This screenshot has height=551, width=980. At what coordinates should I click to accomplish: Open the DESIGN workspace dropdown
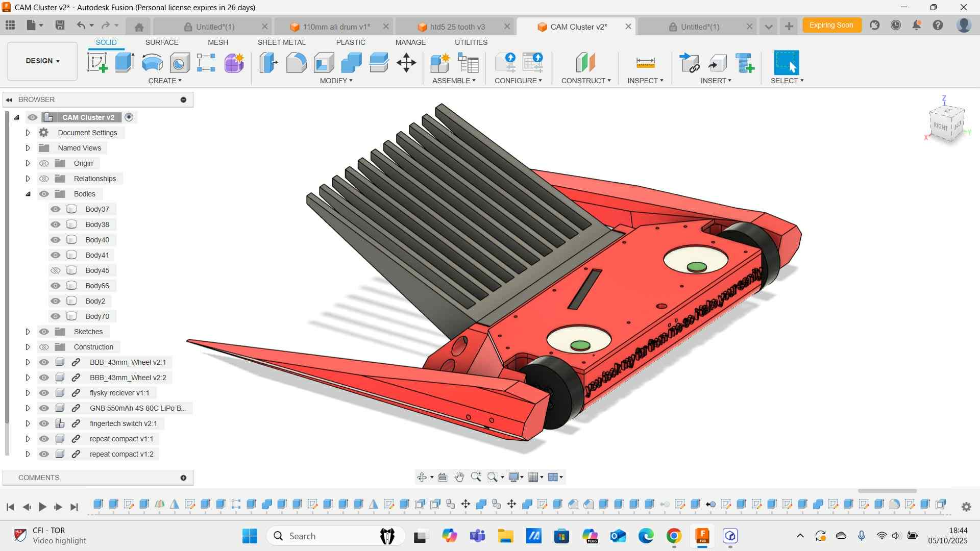coord(42,61)
